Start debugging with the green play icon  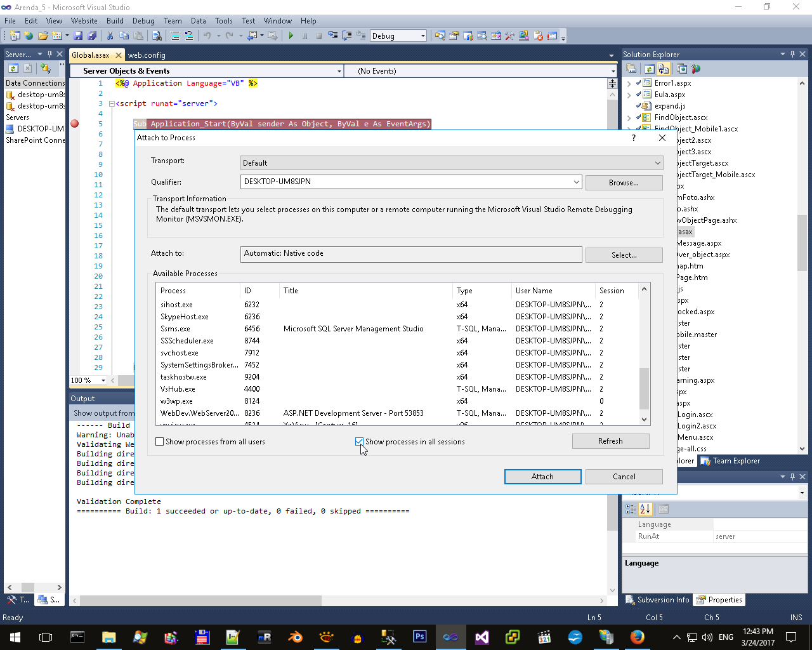tap(291, 36)
